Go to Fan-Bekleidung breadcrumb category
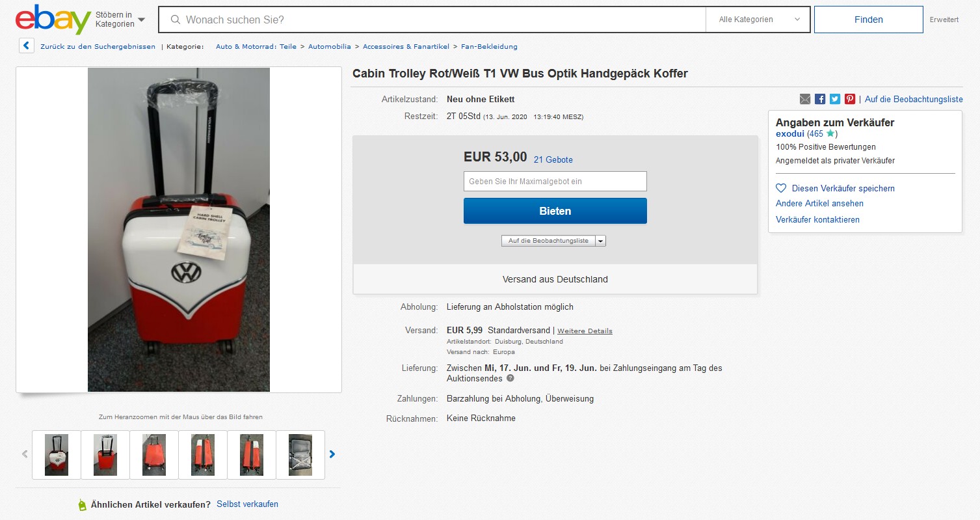 point(489,46)
